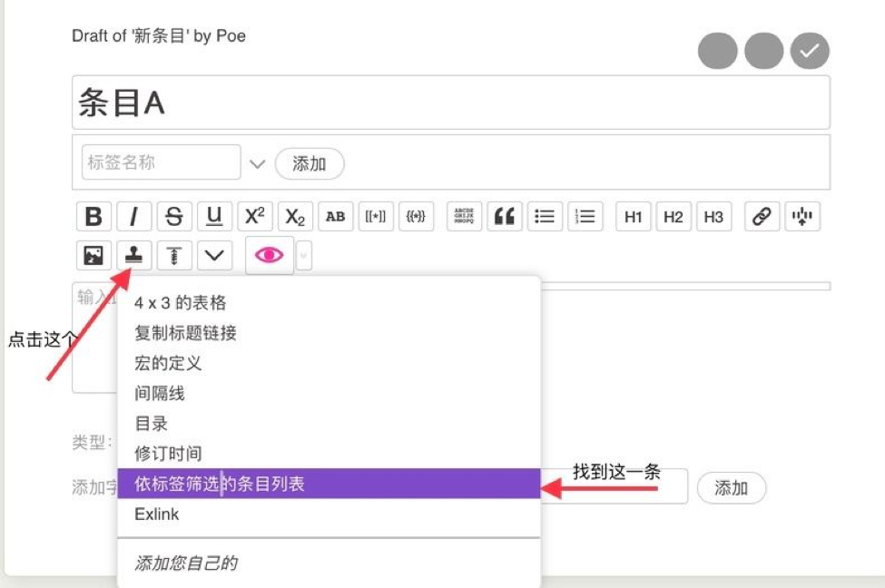Click editor height toolbar icon
Image resolution: width=885 pixels, height=588 pixels.
point(174,256)
